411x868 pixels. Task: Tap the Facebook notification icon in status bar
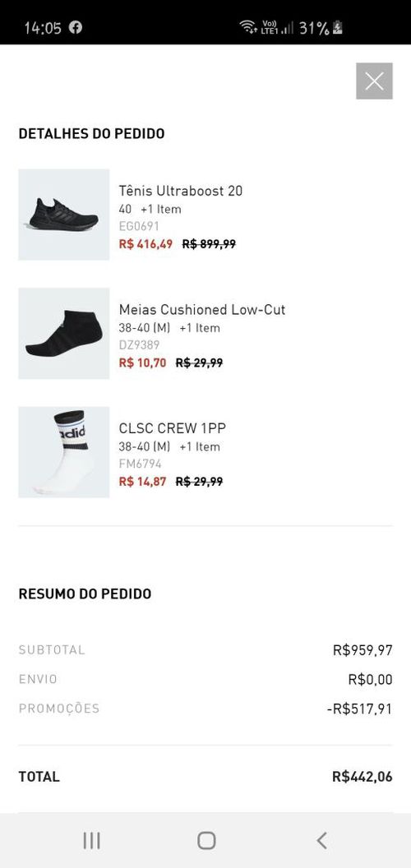click(x=76, y=27)
